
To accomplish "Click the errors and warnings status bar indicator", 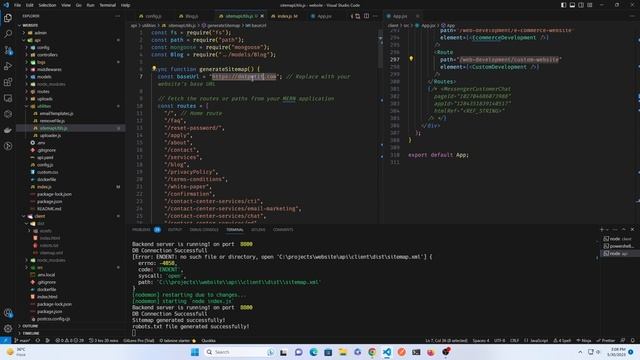I will coord(69,340).
